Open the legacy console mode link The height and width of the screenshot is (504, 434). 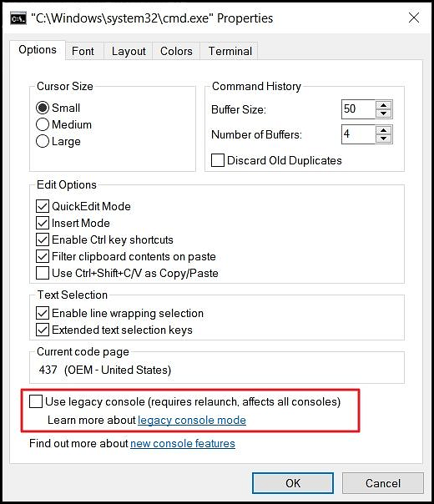[x=192, y=420]
